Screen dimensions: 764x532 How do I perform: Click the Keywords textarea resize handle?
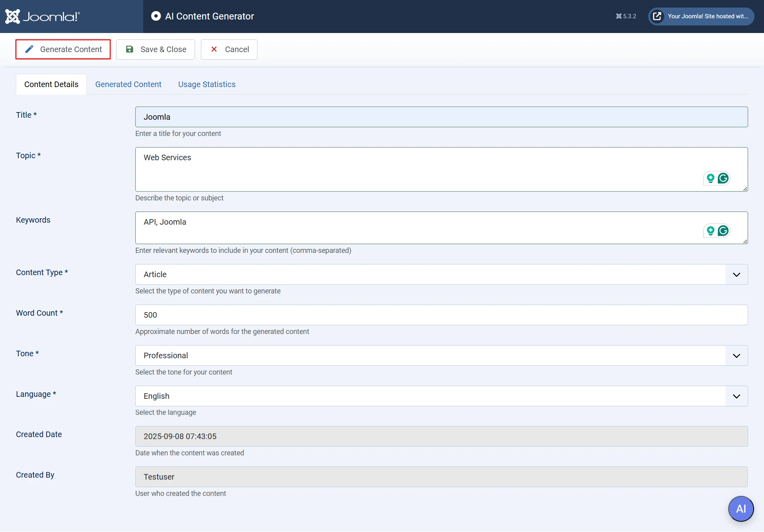point(745,241)
